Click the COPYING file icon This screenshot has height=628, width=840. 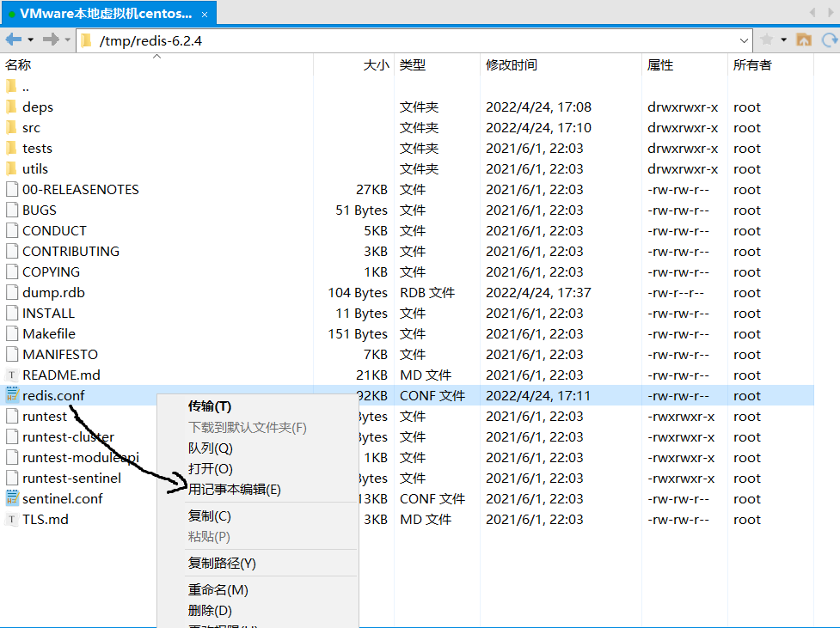(12, 271)
